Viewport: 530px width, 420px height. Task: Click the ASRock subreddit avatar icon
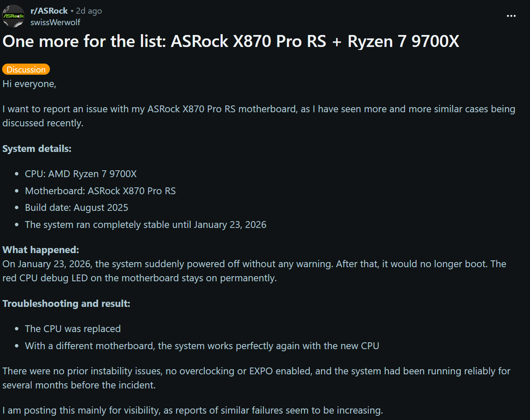pos(14,16)
